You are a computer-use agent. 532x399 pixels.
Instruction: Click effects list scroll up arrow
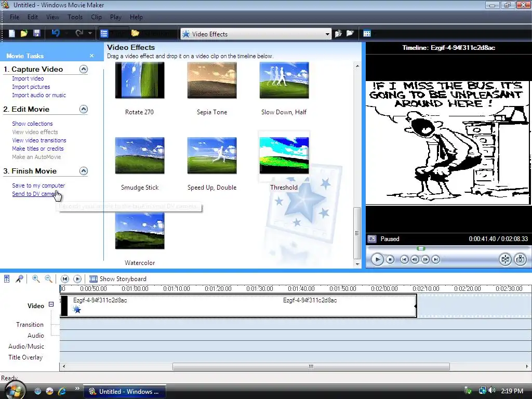357,66
